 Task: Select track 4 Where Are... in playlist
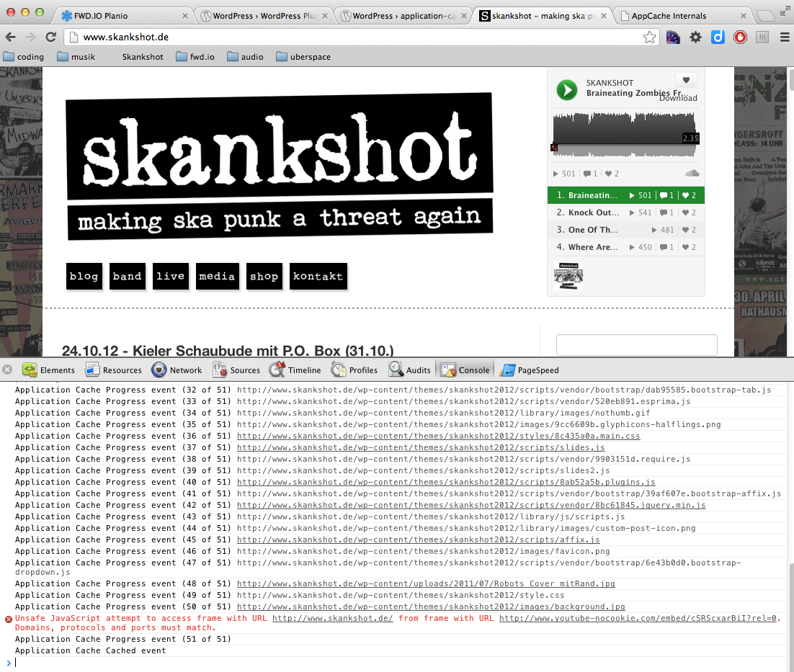[626, 247]
